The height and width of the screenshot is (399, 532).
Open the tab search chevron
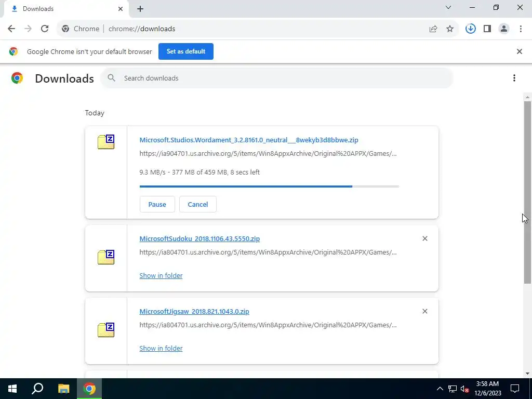pyautogui.click(x=448, y=7)
